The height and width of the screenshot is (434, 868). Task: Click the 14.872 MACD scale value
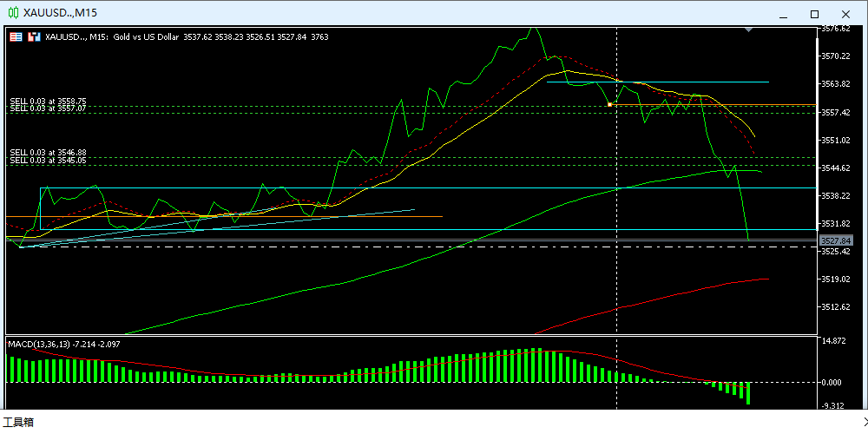(834, 341)
